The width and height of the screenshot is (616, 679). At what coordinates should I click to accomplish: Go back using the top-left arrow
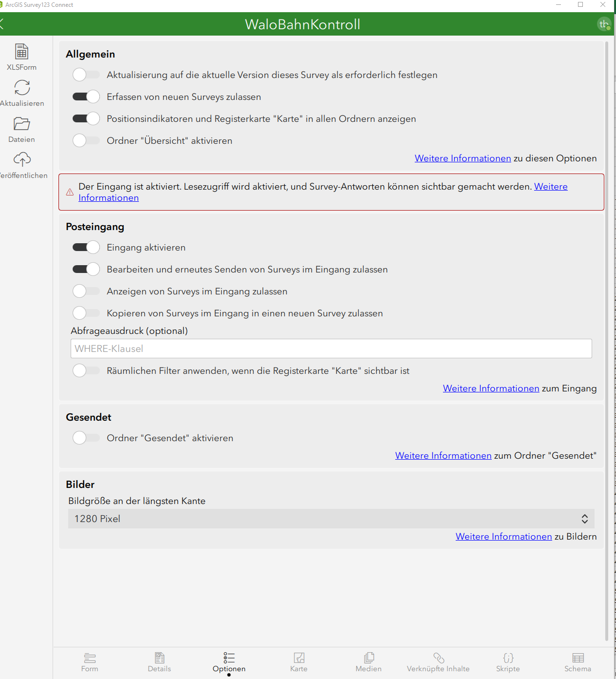click(2, 24)
